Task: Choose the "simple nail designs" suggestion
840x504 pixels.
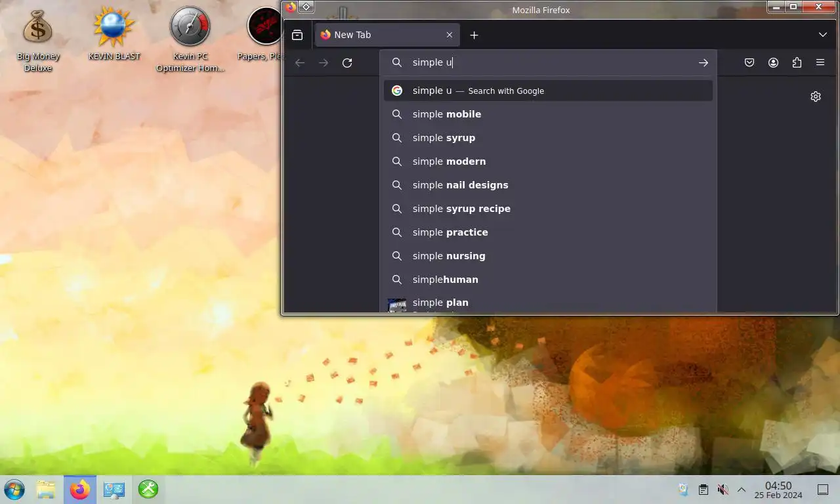Action: click(548, 185)
